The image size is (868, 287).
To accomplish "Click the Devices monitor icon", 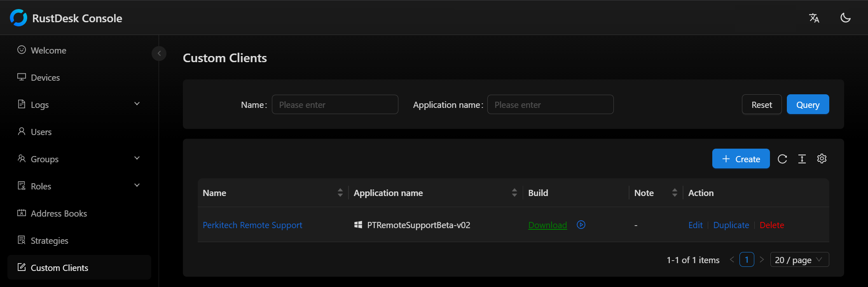I will click(21, 77).
